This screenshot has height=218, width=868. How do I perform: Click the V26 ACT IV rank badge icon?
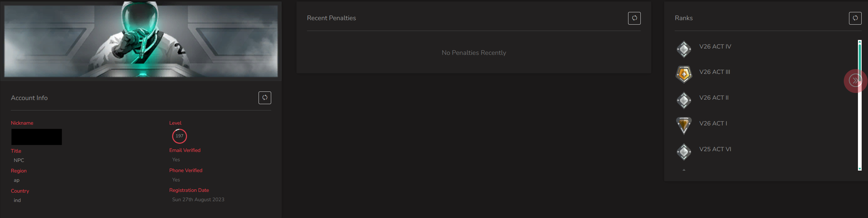pos(684,49)
